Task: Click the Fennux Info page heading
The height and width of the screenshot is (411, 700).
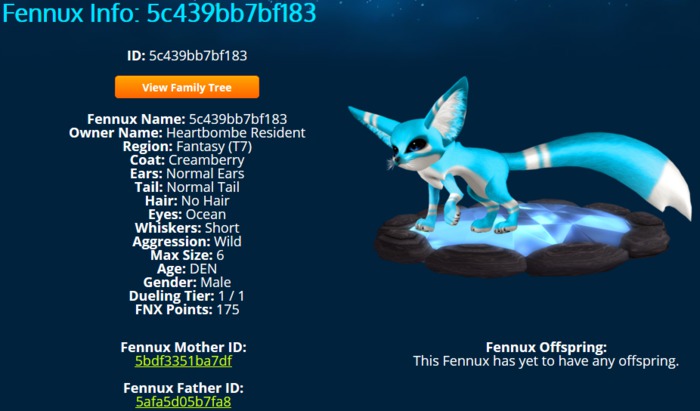Action: (159, 13)
